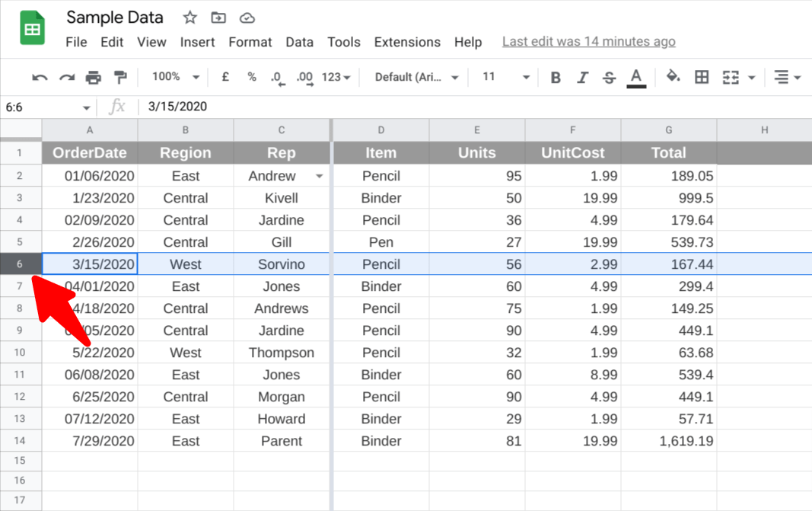Click the Decrease decimal places icon
The image size is (812, 511).
[275, 77]
